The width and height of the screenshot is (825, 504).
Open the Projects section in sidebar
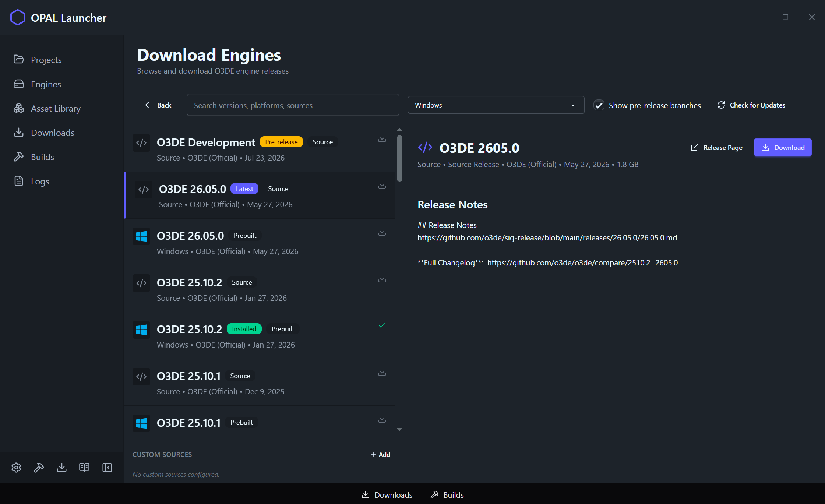coord(37,60)
